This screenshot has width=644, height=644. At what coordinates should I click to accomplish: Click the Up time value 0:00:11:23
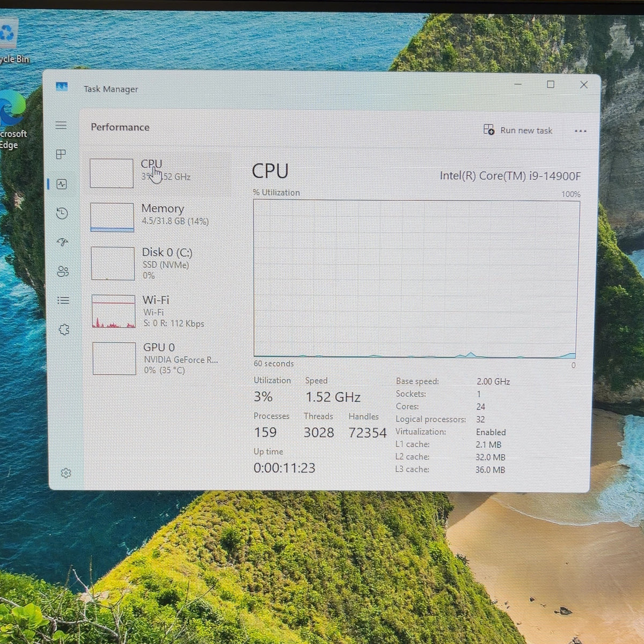coord(284,468)
